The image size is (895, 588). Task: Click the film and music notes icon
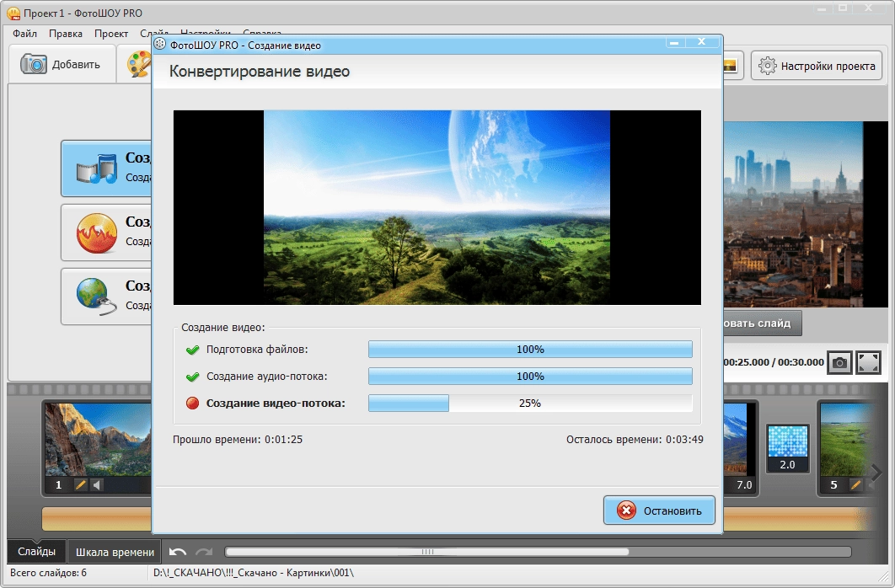(96, 168)
